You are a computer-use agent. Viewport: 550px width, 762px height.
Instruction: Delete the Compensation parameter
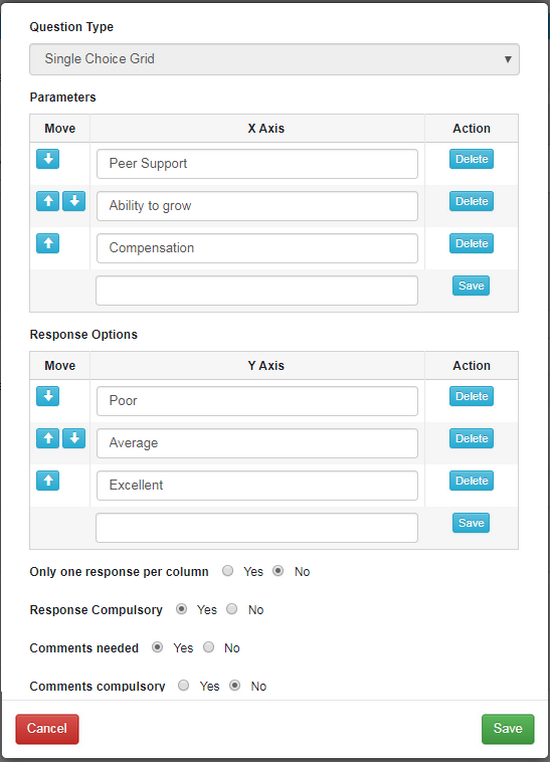tap(471, 243)
